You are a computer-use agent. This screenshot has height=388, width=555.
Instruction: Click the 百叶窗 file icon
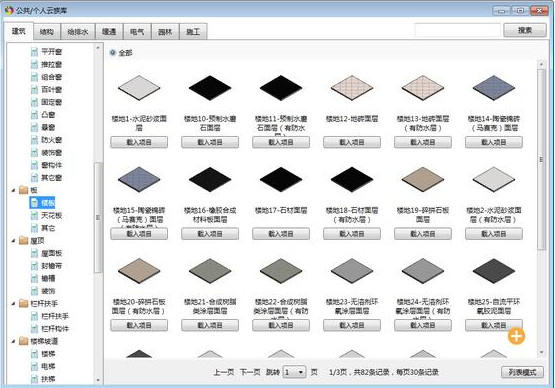click(x=34, y=90)
